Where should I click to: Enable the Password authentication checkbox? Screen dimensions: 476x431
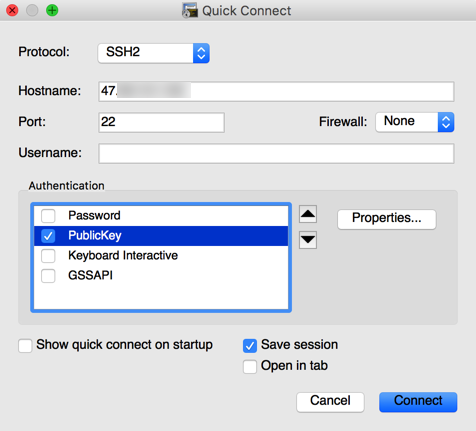[48, 216]
